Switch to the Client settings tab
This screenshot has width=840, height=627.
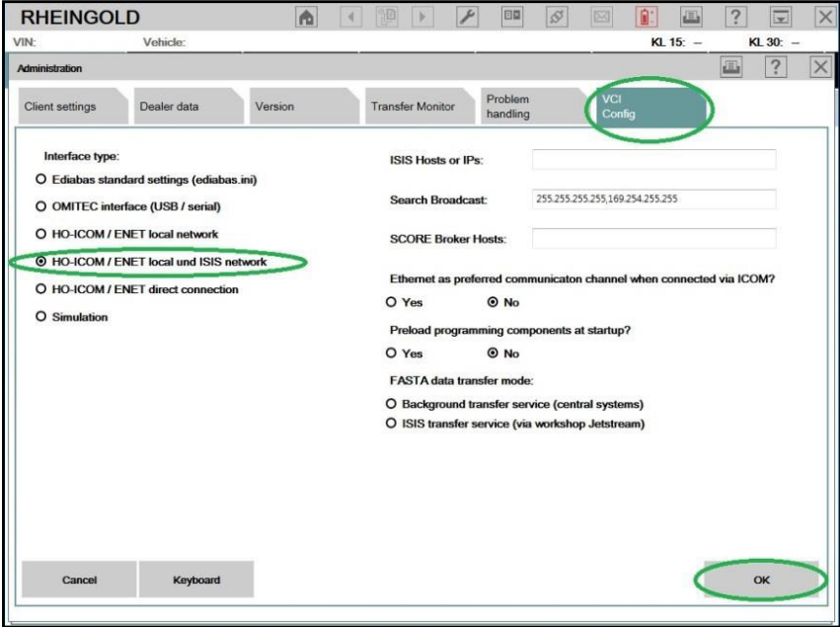coord(72,106)
